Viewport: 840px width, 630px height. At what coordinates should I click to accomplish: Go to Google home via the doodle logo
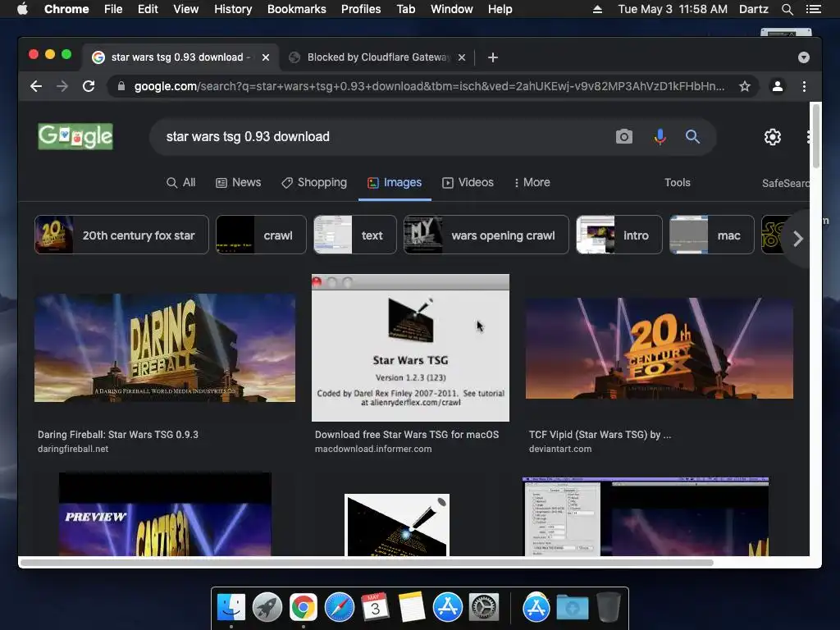click(75, 137)
